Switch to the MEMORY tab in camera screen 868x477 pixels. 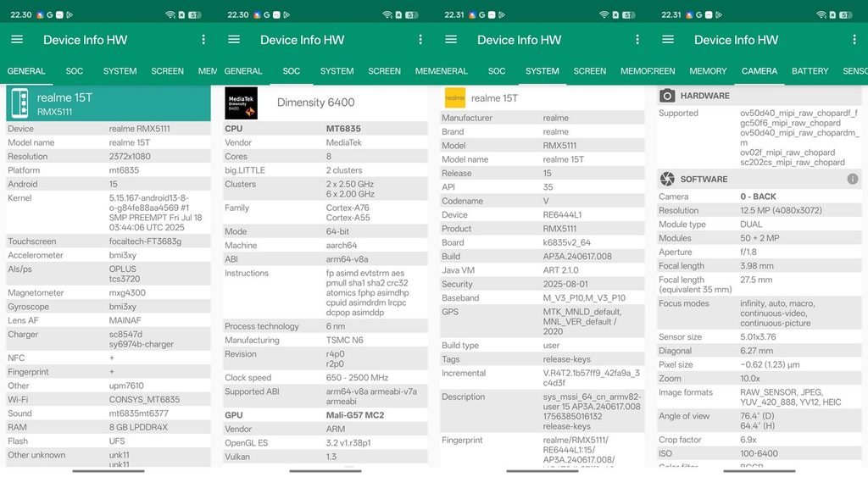point(708,71)
